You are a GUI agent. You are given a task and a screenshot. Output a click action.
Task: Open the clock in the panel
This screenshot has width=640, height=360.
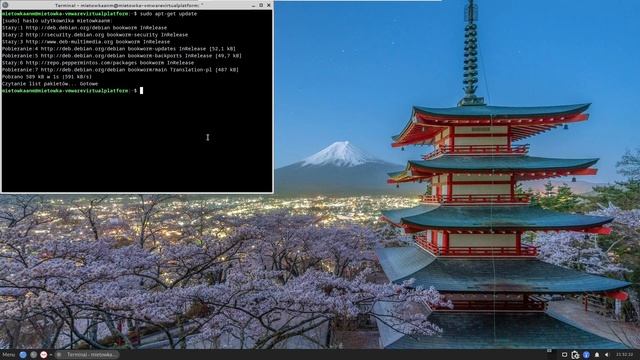(x=624, y=355)
